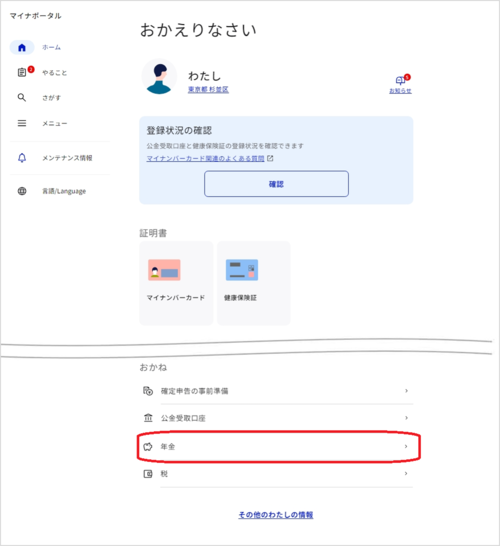
Task: Click the 年金 piggy bank icon
Action: (148, 447)
